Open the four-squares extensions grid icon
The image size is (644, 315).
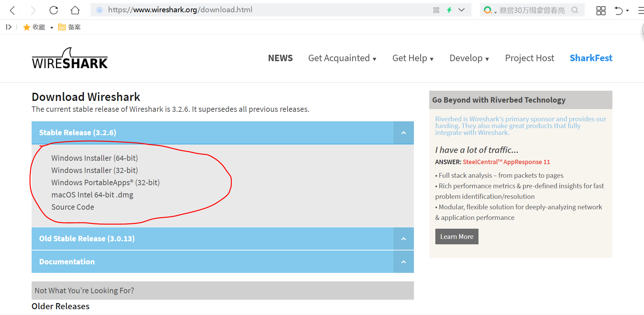pyautogui.click(x=601, y=11)
